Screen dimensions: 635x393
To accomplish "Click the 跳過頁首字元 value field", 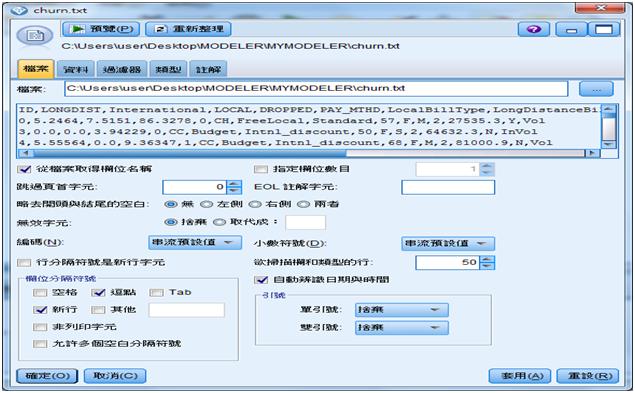I will coord(194,187).
